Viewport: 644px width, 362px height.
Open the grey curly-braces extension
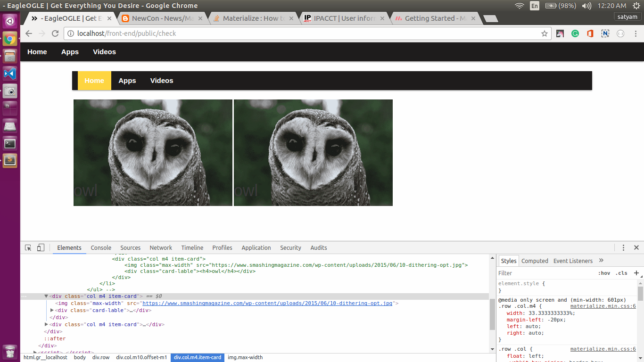(620, 33)
